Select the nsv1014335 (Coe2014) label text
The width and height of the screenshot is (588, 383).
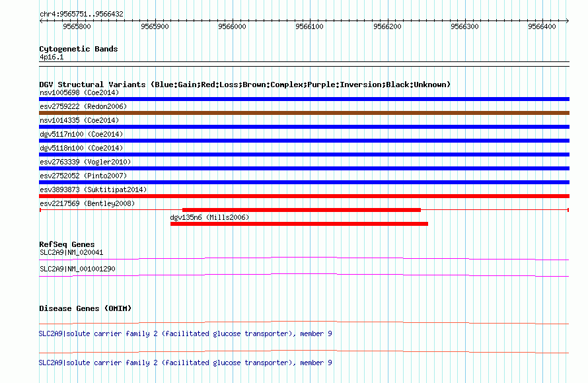point(79,120)
